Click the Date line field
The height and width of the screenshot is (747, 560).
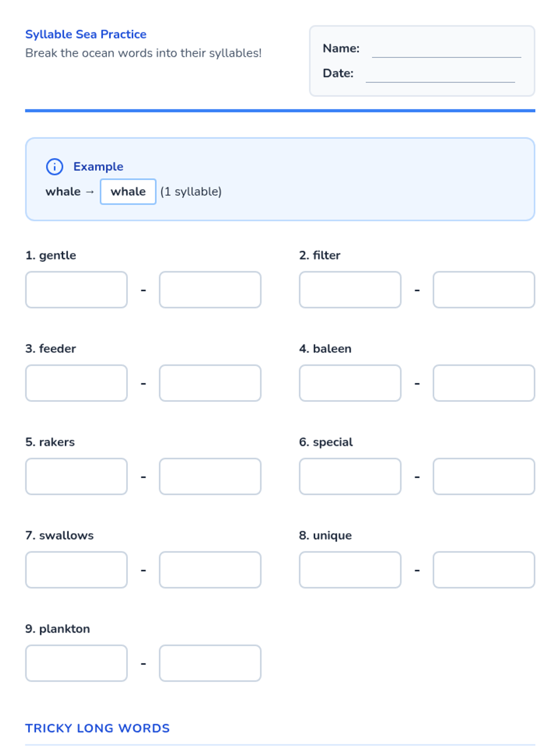pyautogui.click(x=440, y=74)
